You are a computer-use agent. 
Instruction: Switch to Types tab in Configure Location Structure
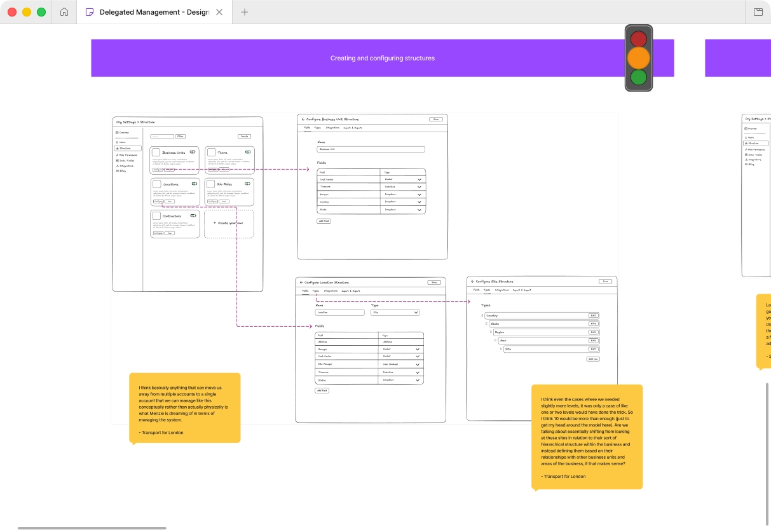tap(316, 291)
